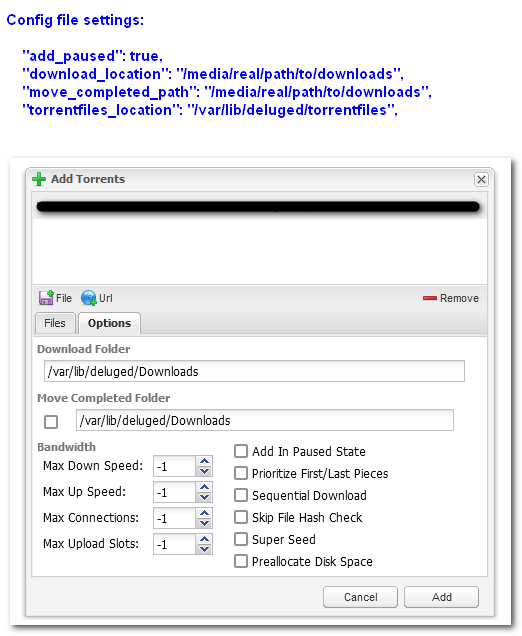Select the Options tab
This screenshot has width=522, height=636.
point(109,323)
